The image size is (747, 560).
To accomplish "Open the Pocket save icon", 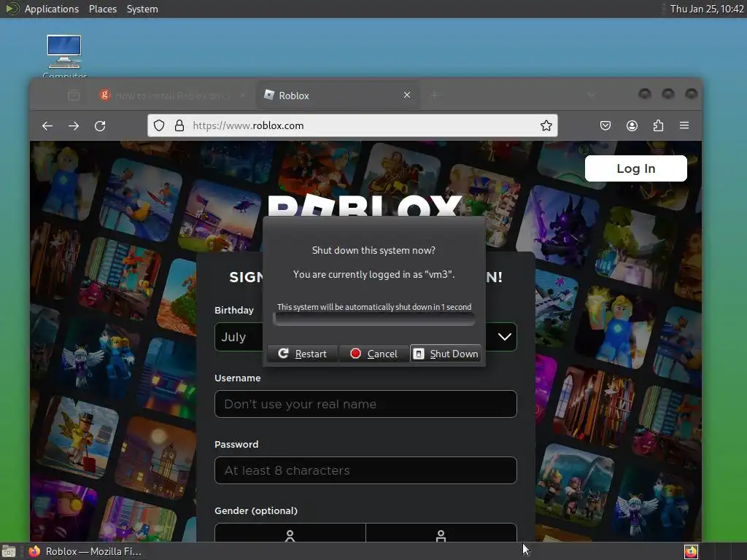I will [x=605, y=125].
